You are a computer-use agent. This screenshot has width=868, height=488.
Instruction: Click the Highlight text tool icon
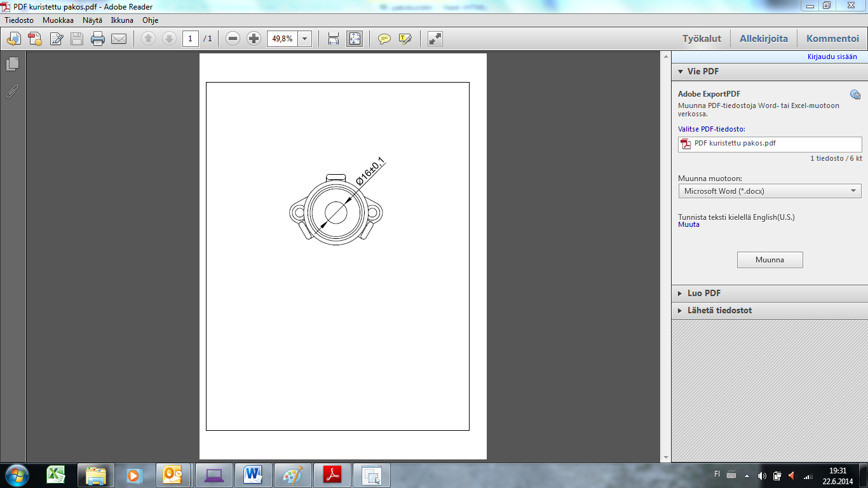(405, 39)
